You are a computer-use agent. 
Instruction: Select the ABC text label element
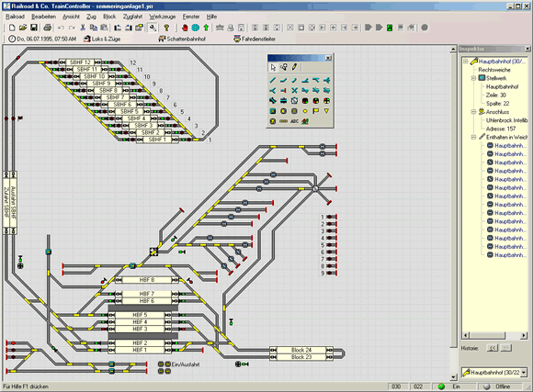tap(294, 121)
